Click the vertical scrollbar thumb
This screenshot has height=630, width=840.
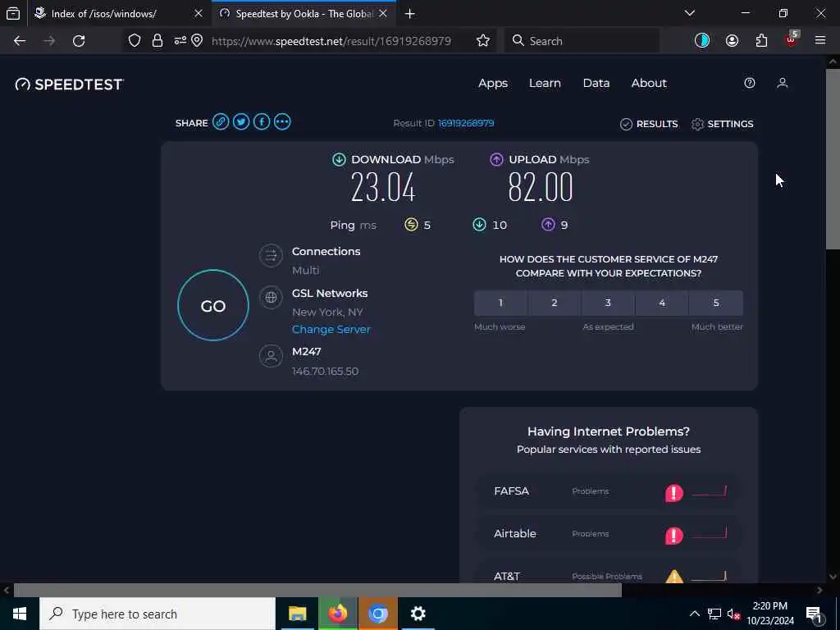click(x=833, y=158)
